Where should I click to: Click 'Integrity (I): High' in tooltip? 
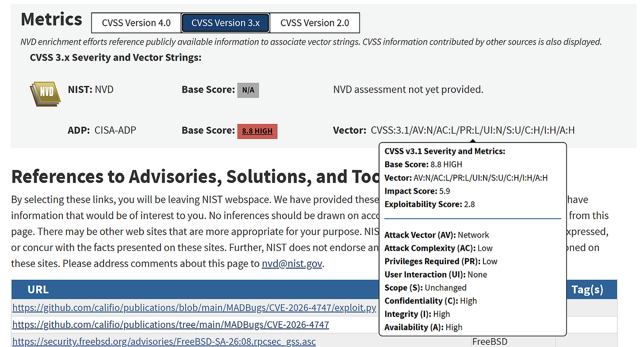click(417, 314)
